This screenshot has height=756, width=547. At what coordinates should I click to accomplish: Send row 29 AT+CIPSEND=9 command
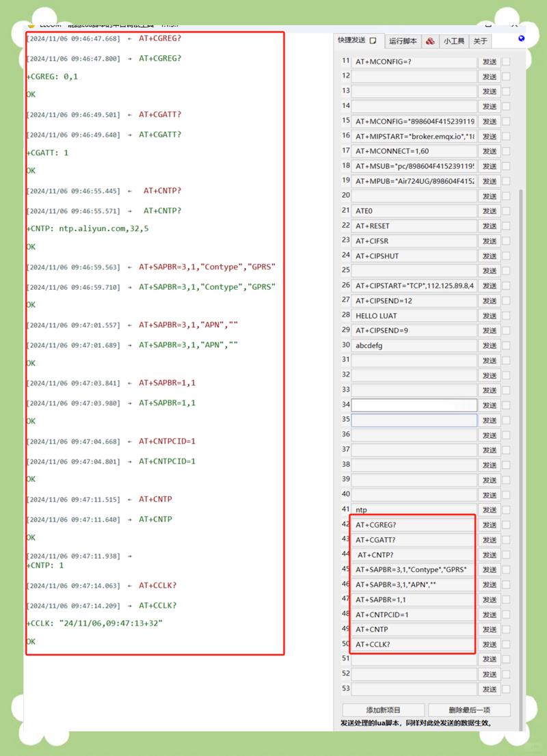pos(490,330)
